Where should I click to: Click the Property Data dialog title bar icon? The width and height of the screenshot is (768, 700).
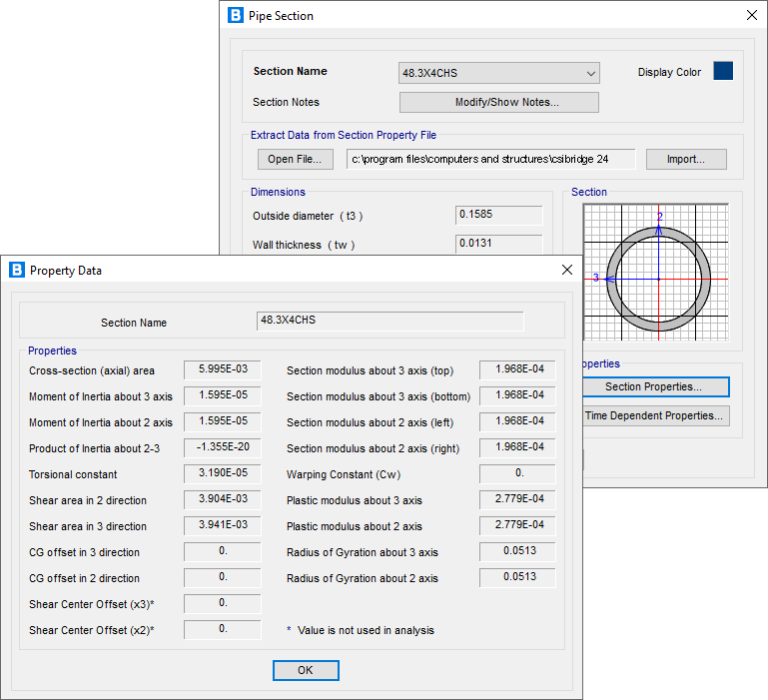16,270
